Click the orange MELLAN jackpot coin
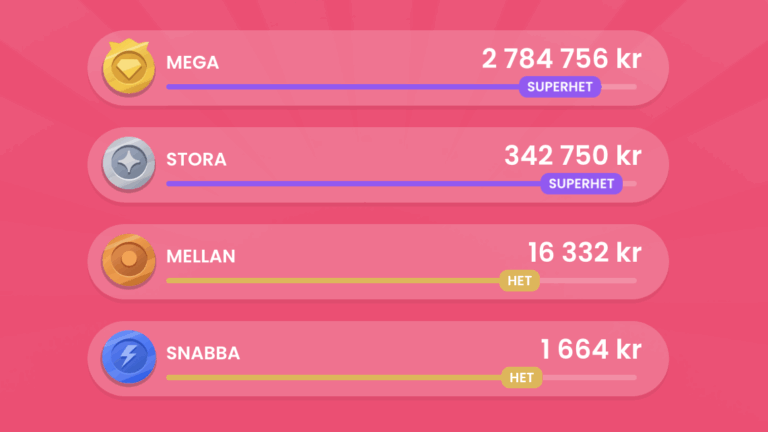 click(x=129, y=261)
